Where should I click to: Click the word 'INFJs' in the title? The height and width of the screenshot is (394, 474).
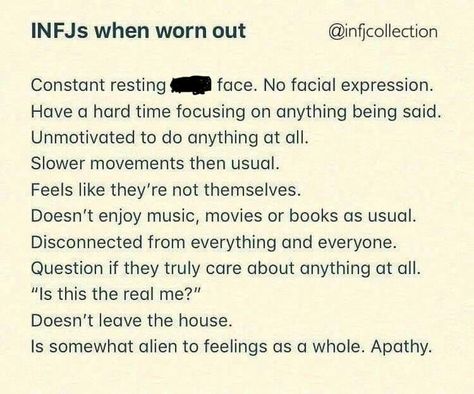point(60,31)
